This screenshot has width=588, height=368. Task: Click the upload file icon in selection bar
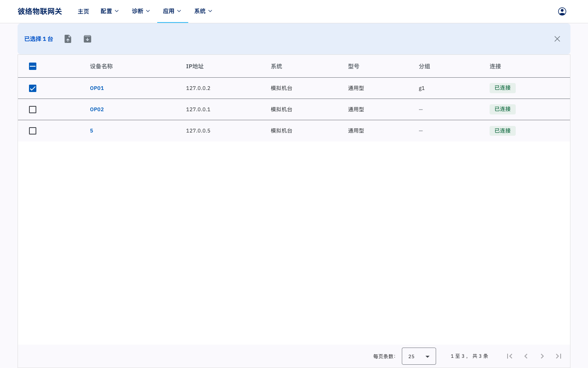(x=68, y=39)
